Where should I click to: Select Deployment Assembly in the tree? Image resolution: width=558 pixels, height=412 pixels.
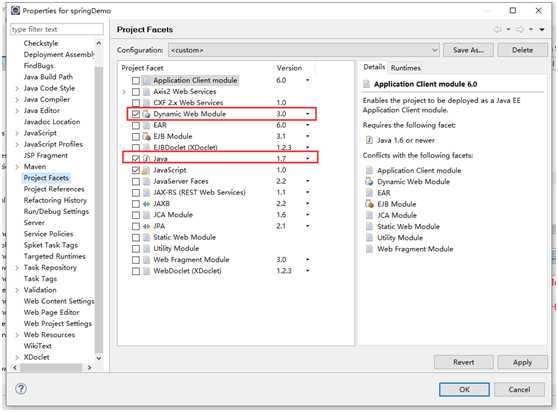click(x=59, y=54)
